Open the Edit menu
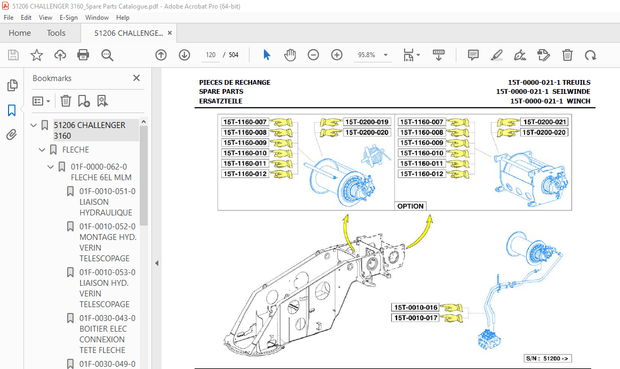 pos(26,17)
